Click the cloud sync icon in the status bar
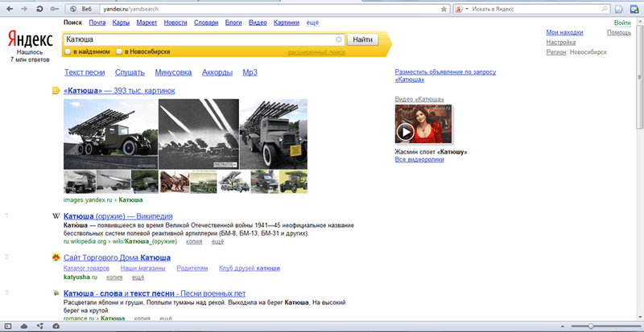 coord(23,325)
